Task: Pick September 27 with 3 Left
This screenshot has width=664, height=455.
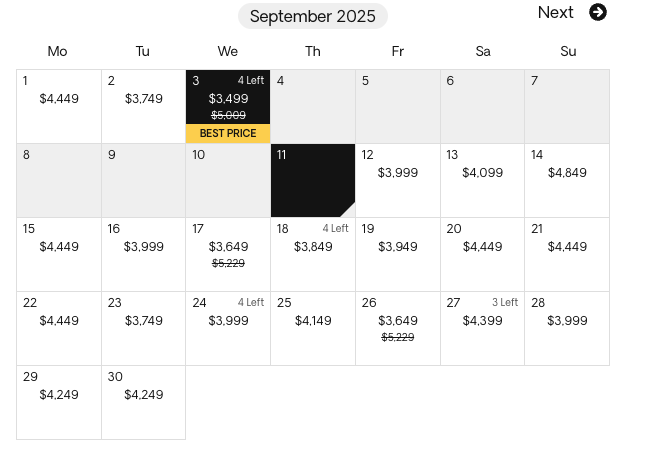Action: [482, 328]
